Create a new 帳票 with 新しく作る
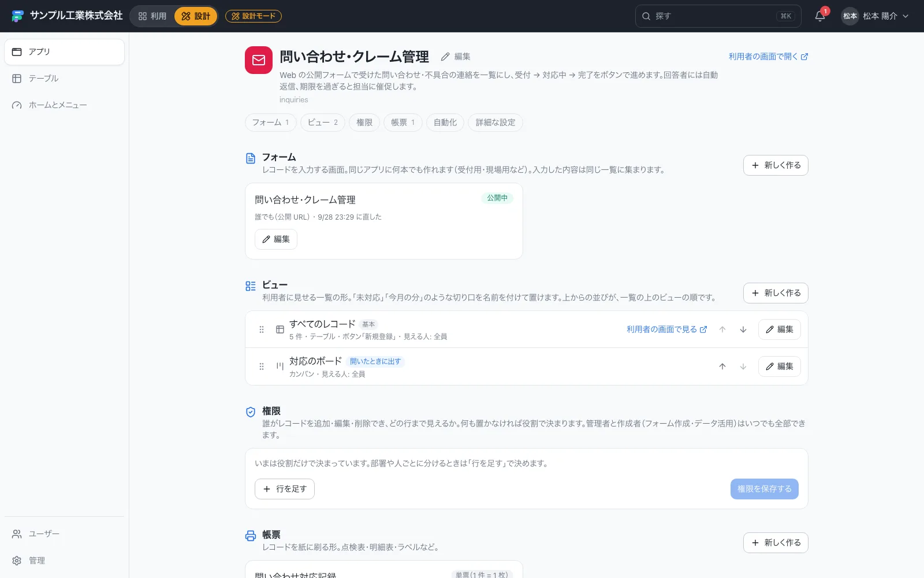Image resolution: width=924 pixels, height=578 pixels. pyautogui.click(x=776, y=543)
